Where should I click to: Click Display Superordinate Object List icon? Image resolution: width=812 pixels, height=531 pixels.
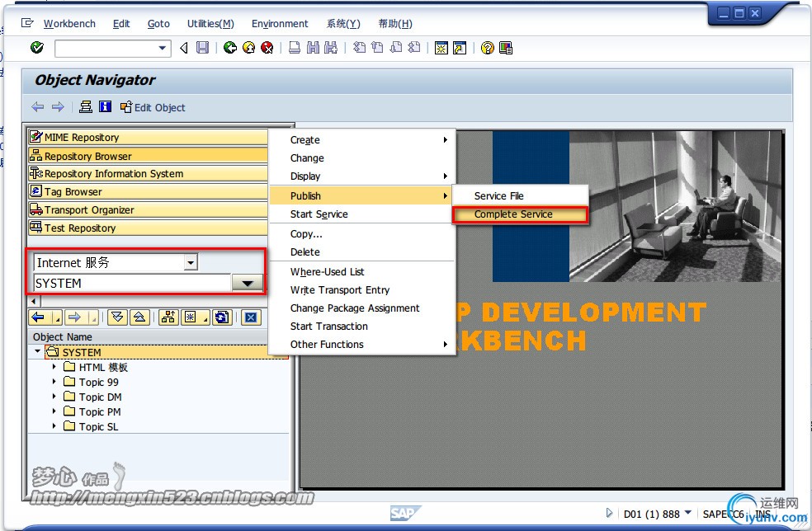point(168,317)
